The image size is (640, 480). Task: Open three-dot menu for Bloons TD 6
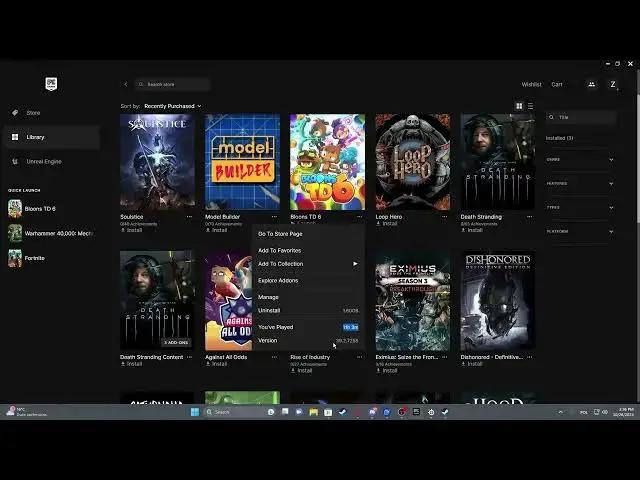(360, 217)
